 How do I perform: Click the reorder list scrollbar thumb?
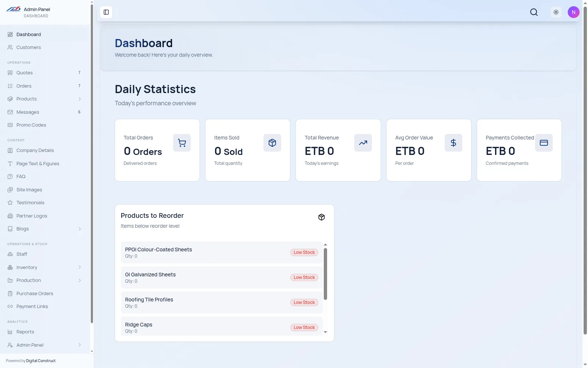(325, 274)
